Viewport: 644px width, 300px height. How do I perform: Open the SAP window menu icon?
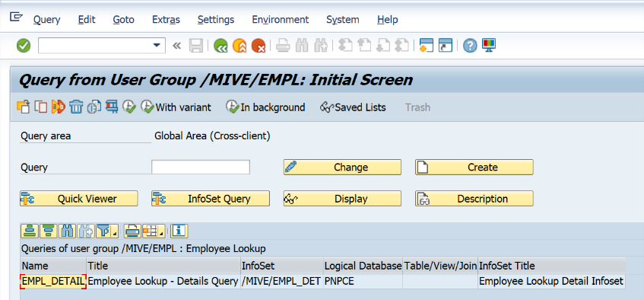[16, 17]
